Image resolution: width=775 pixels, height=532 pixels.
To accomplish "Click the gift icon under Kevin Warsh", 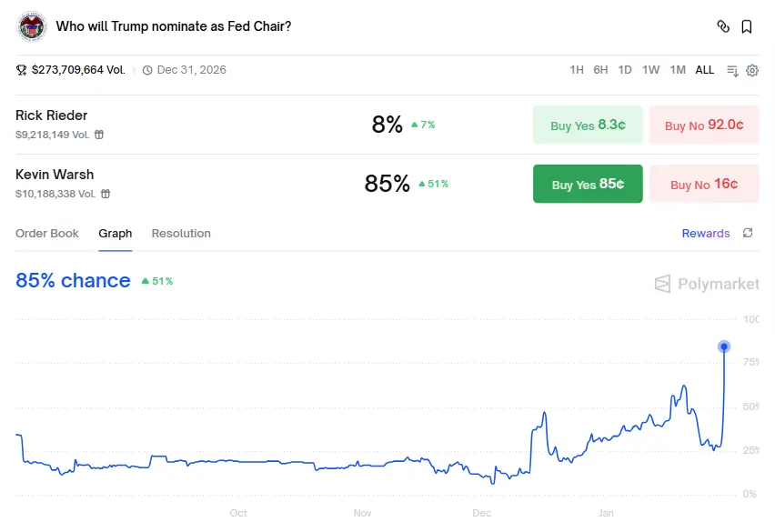I will coord(106,194).
